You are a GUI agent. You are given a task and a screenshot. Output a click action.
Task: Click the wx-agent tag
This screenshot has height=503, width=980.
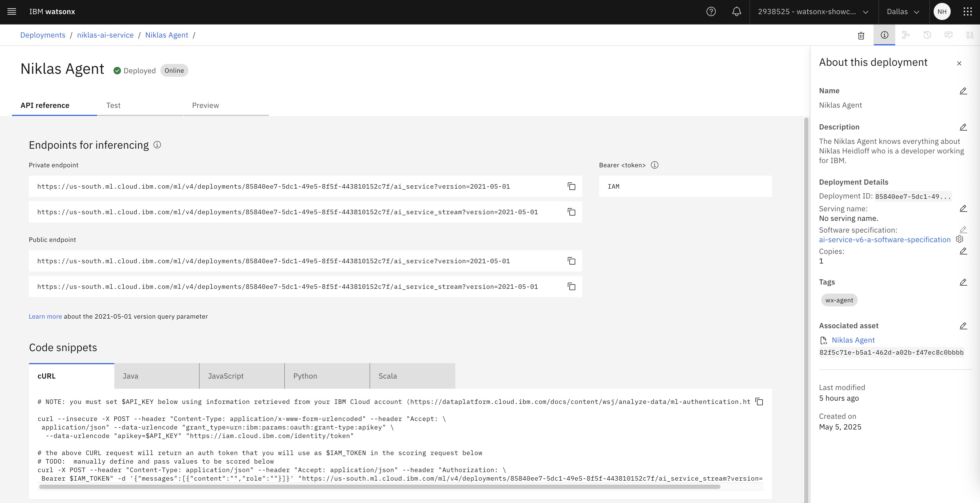(839, 300)
